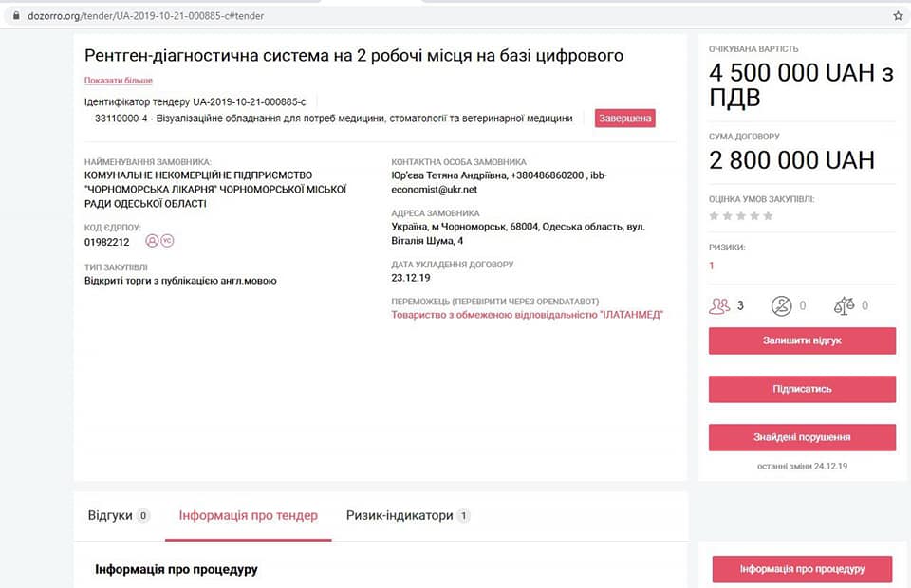911x588 pixels.
Task: Click the YC icon beside ЄДРПОУ code
Action: [x=167, y=241]
